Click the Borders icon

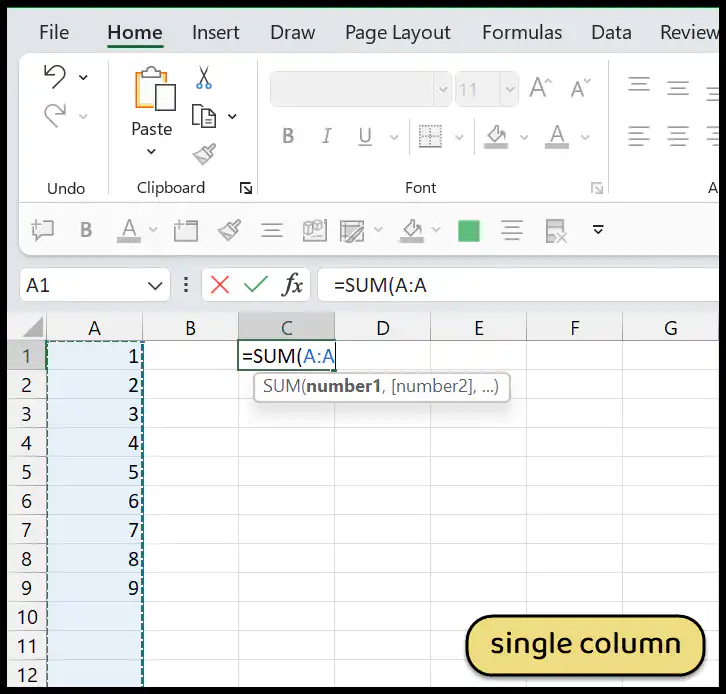tap(430, 136)
